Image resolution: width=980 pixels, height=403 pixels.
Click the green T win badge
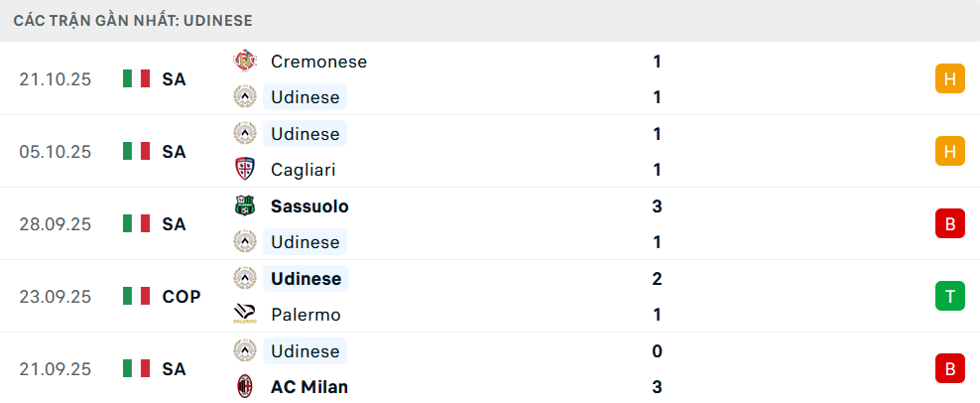[x=949, y=296]
